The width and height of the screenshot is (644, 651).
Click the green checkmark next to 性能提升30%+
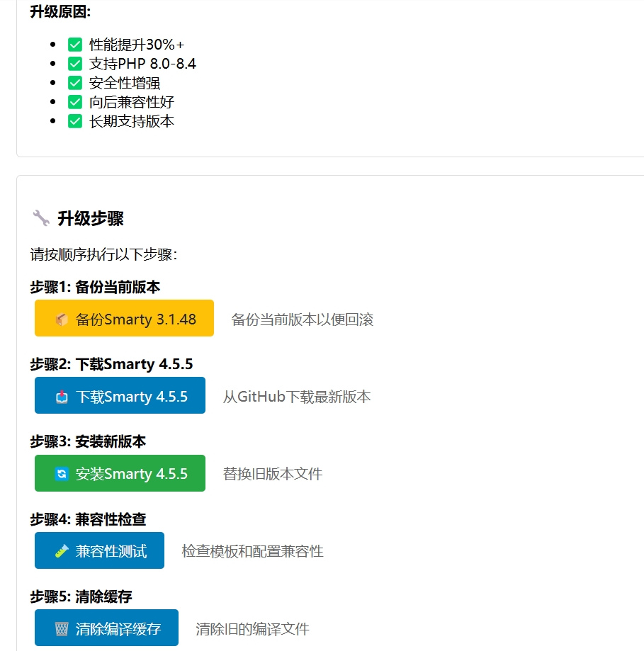click(75, 45)
